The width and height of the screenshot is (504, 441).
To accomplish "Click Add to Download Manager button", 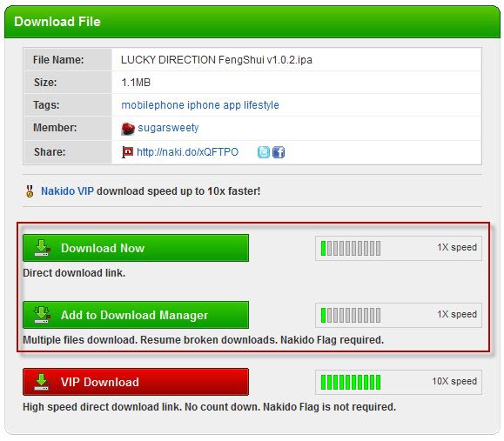I will click(136, 315).
